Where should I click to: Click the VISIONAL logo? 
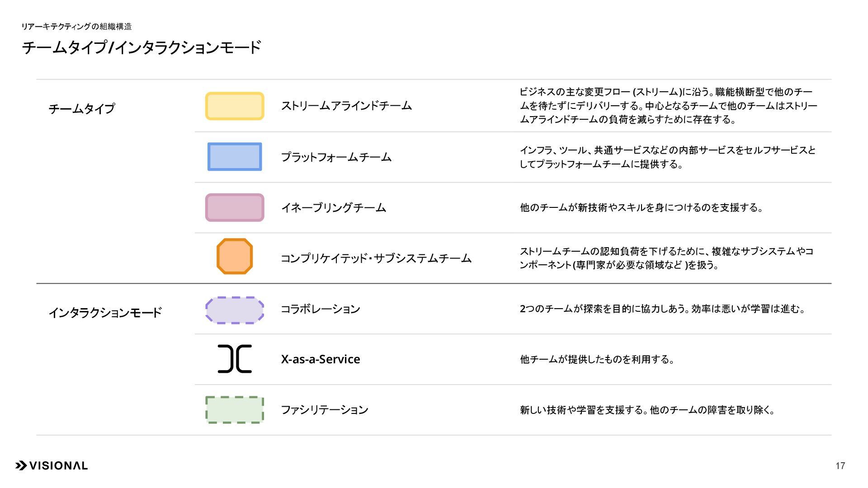(52, 466)
